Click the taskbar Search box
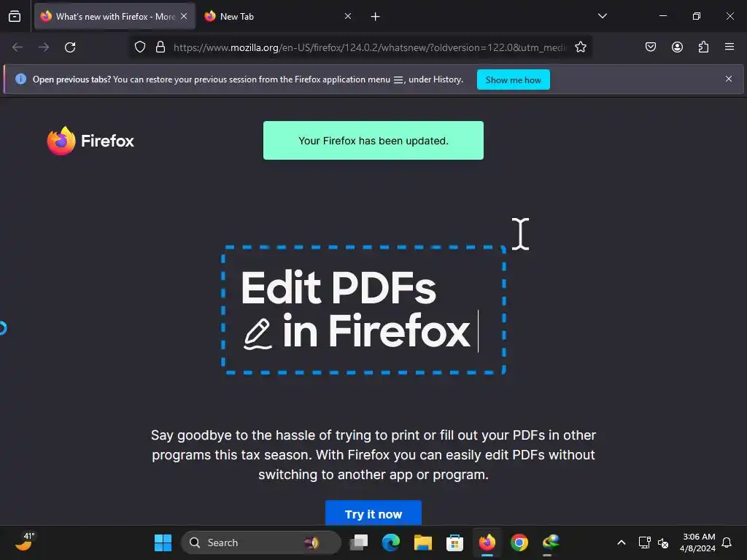Screen dimensions: 747x560 [260, 542]
